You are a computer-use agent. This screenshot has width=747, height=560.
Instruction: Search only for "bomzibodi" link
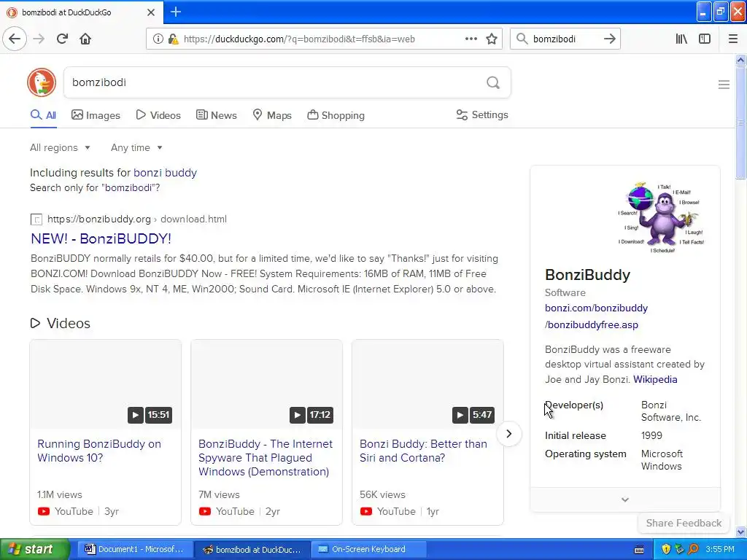pos(95,187)
